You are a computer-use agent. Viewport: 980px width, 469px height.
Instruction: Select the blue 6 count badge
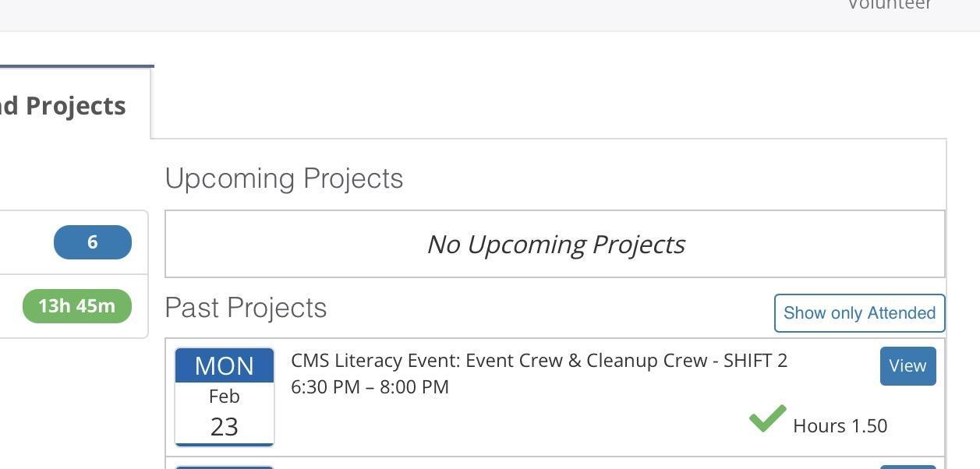tap(93, 242)
